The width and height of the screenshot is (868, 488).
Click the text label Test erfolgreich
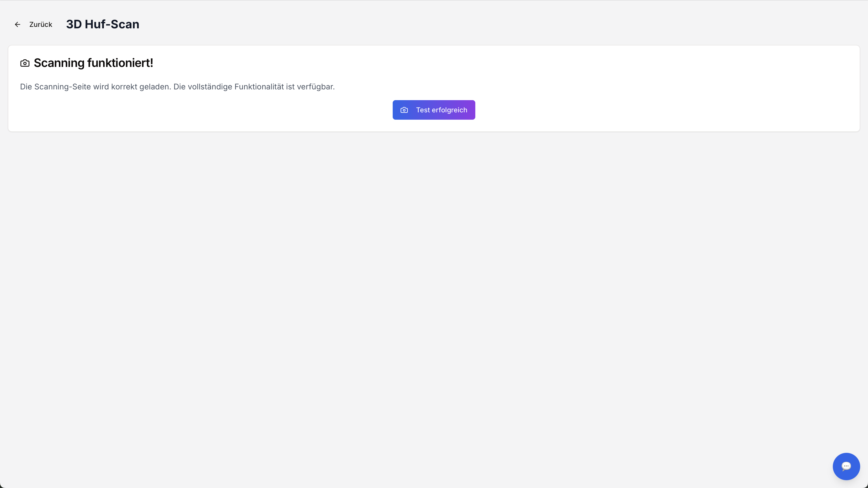click(x=441, y=110)
